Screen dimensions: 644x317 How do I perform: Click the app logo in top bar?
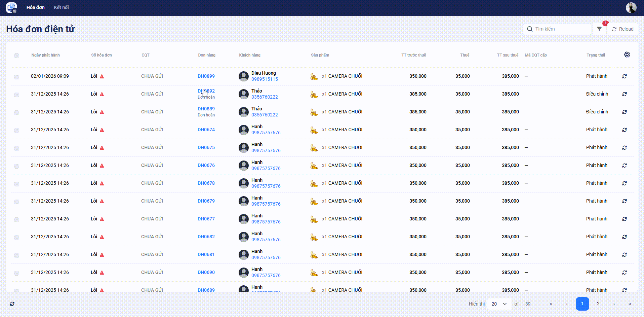point(11,7)
